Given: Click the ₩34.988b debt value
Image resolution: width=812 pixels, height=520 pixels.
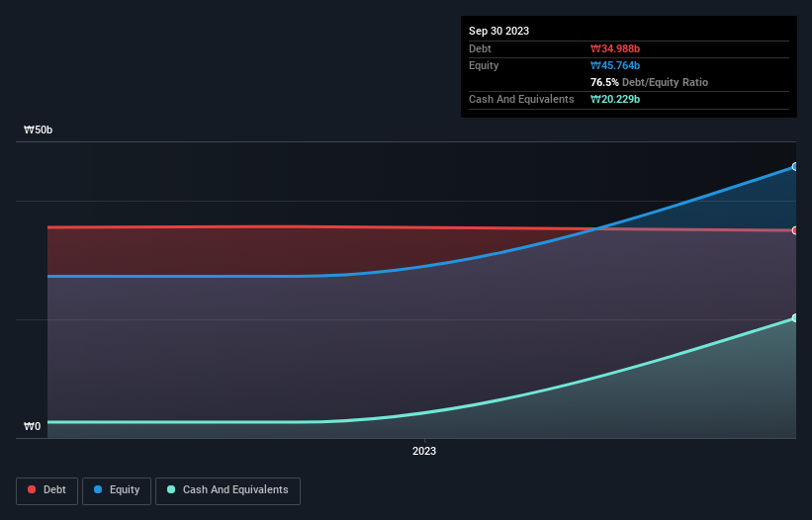Looking at the screenshot, I should pyautogui.click(x=615, y=48).
